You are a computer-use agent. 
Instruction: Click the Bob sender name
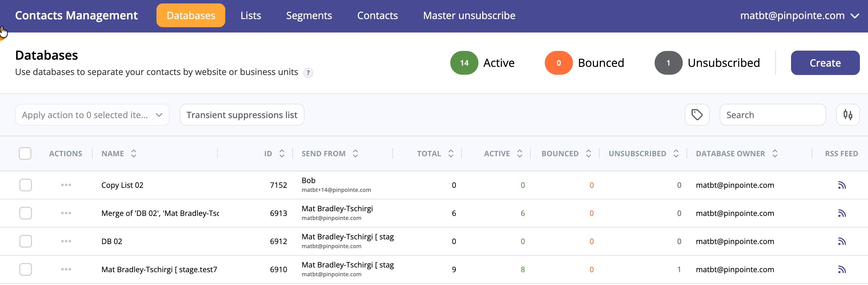(x=308, y=180)
